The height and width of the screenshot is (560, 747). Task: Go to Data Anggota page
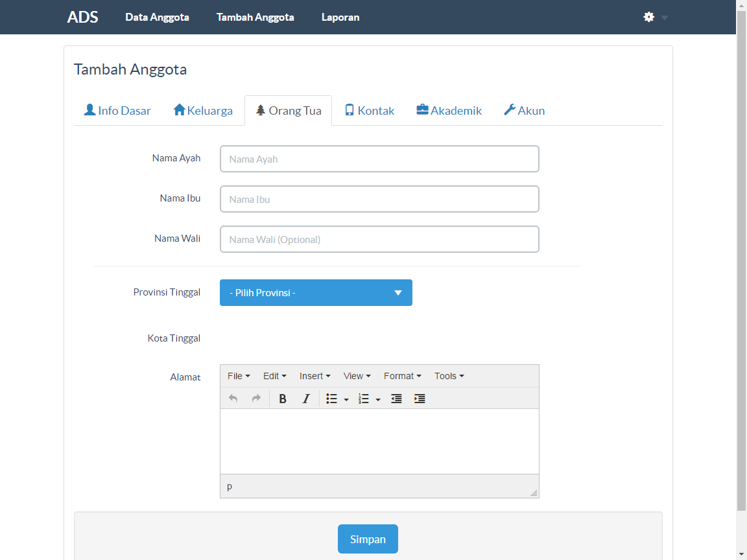point(157,17)
